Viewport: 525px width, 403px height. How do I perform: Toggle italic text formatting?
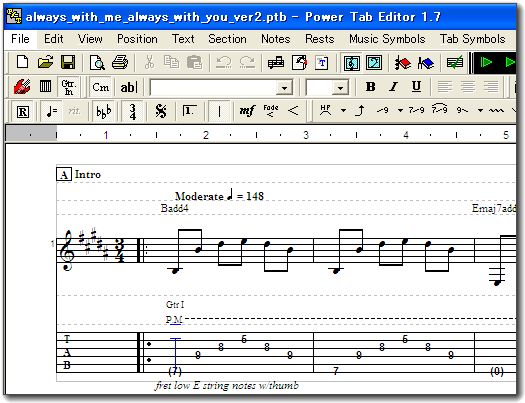393,87
